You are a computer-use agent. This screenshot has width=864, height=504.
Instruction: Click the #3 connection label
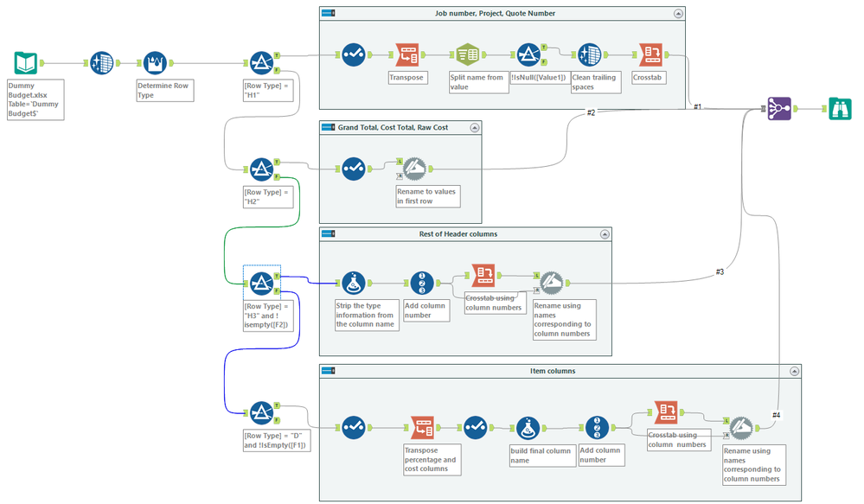720,272
